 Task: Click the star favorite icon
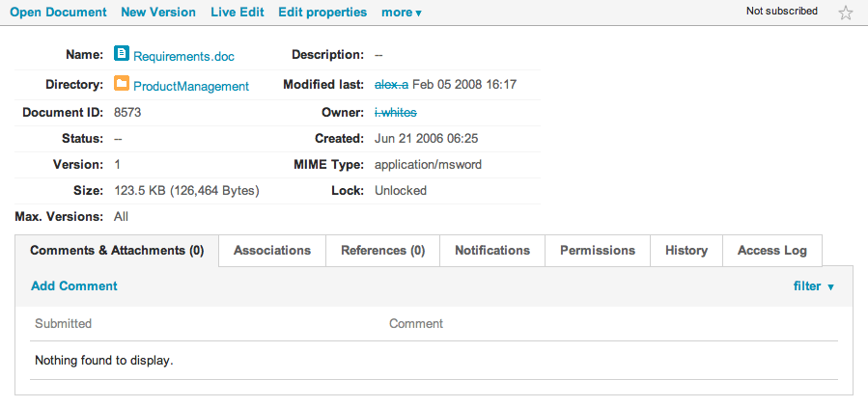[845, 13]
